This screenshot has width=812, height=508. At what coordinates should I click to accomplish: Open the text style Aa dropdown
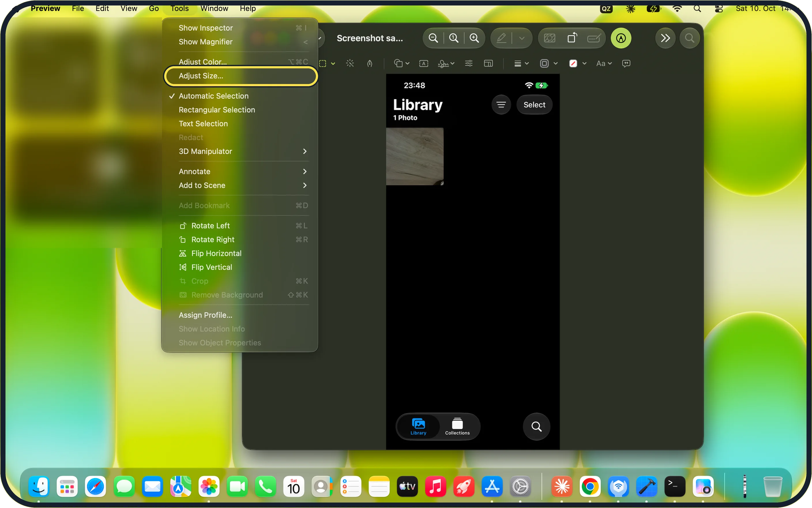(x=604, y=63)
